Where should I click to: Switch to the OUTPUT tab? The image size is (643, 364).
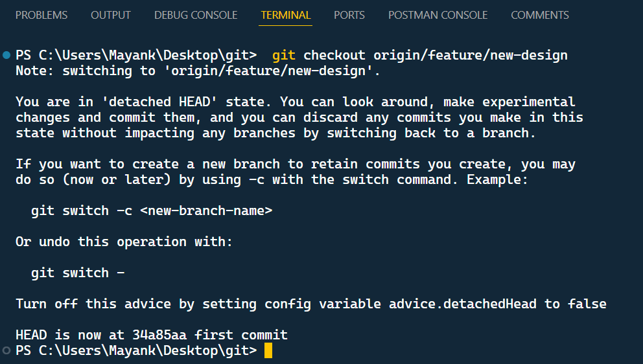click(110, 15)
